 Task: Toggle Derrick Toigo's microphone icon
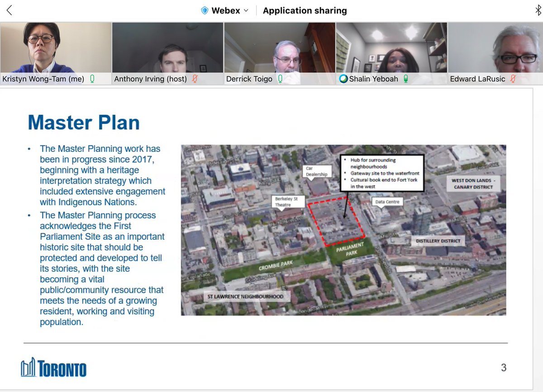(x=281, y=79)
